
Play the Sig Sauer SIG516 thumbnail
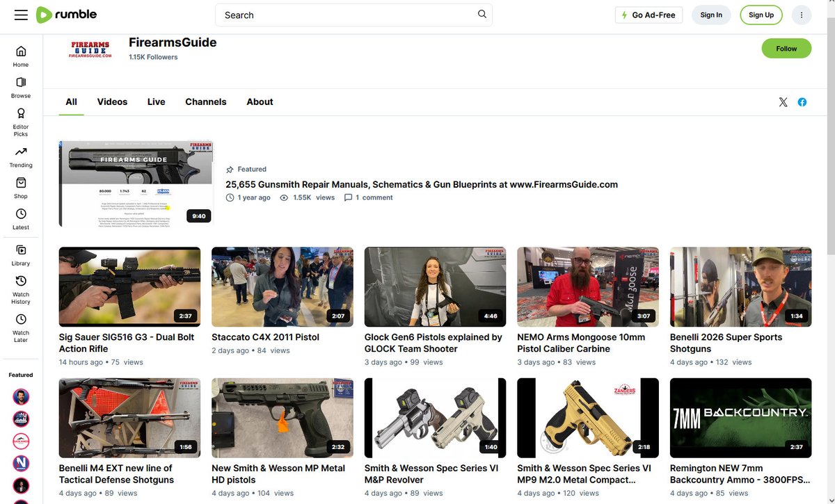tap(129, 286)
